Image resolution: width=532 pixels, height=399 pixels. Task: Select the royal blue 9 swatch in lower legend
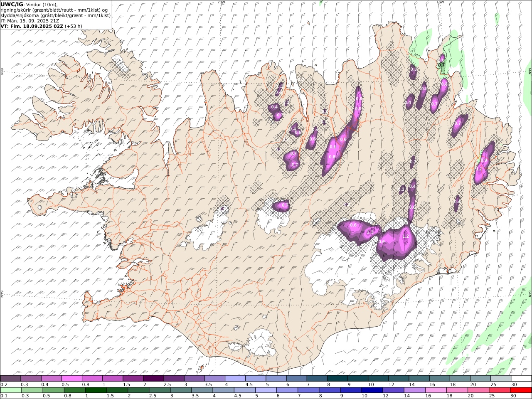click(x=351, y=390)
